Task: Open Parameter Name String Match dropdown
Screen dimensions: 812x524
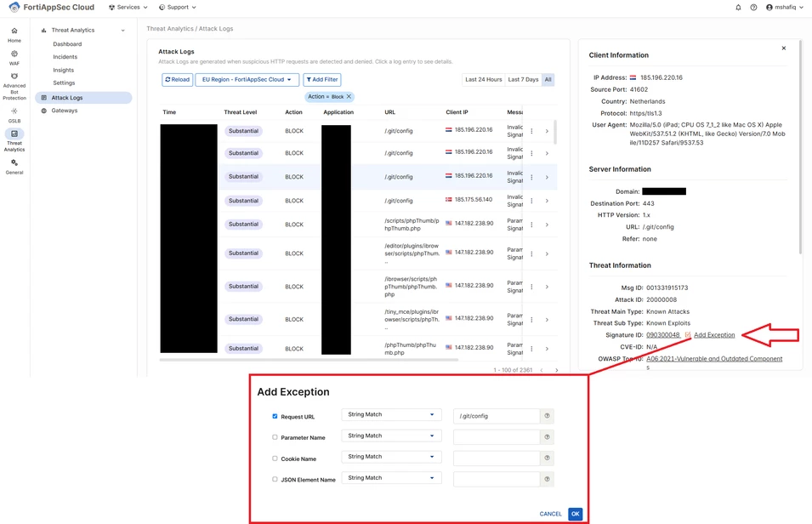Action: click(391, 436)
